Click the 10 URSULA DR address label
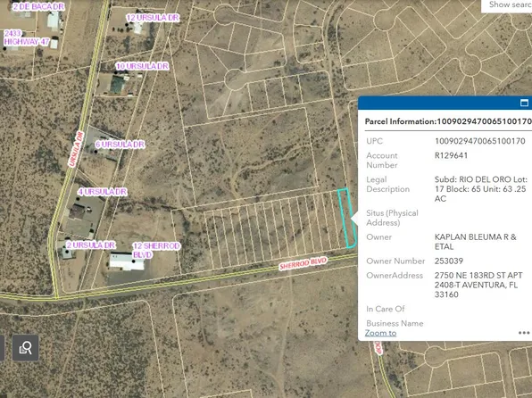Screen dimensions: 532x398 [x=142, y=66]
